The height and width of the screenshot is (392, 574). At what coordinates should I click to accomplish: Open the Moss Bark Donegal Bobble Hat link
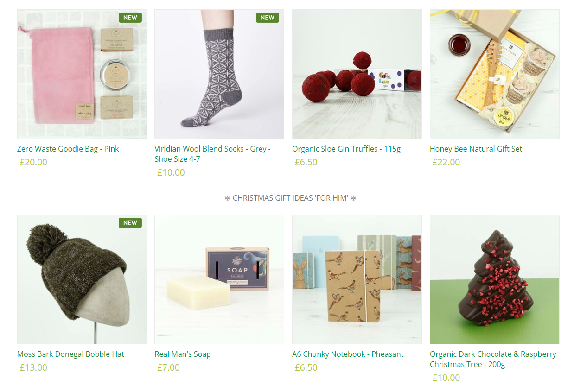click(70, 354)
